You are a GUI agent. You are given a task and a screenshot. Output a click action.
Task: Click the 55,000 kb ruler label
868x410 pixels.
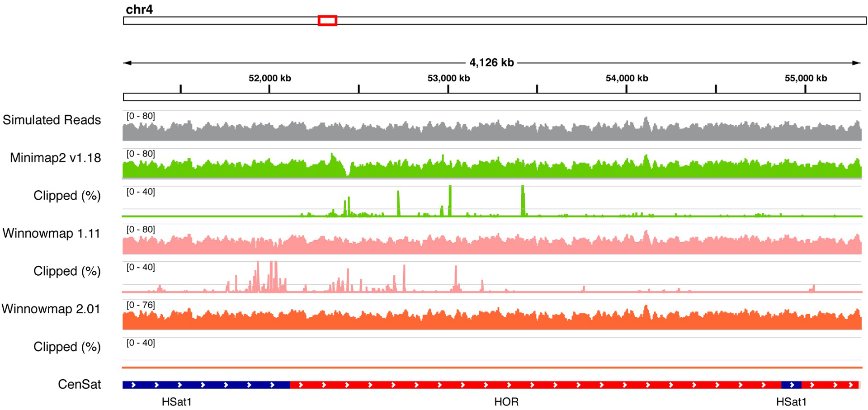tap(806, 78)
